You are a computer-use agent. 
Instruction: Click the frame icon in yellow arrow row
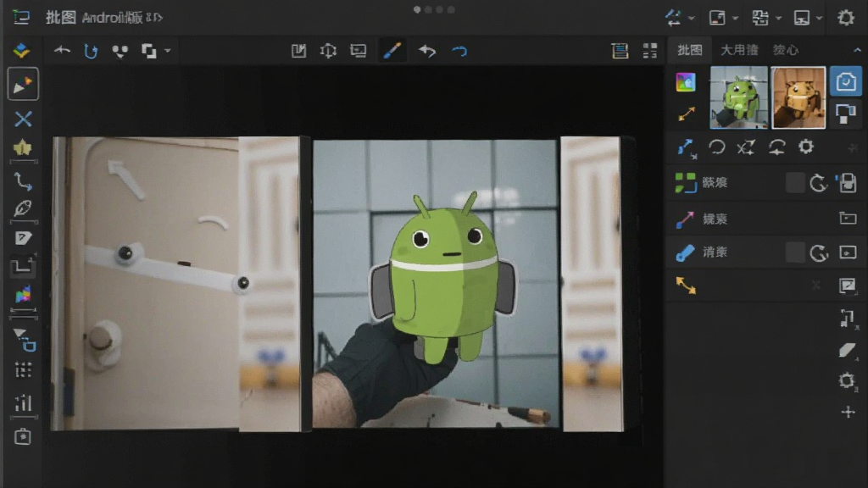(848, 286)
